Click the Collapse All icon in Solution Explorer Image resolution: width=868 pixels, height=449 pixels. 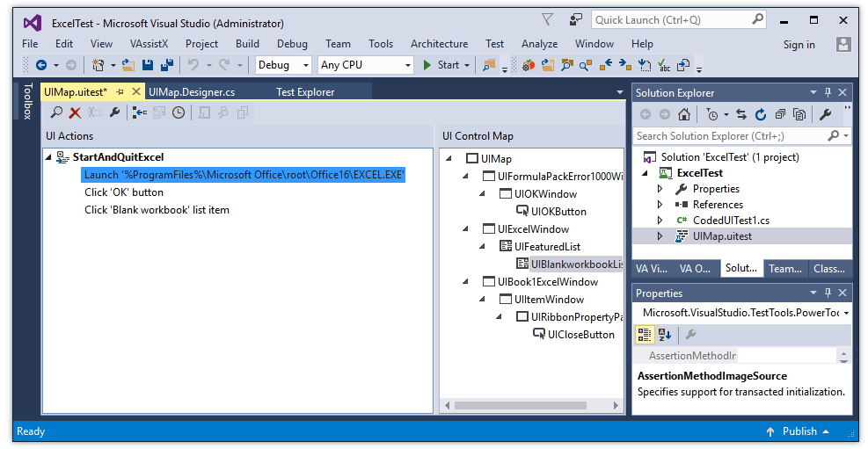pos(779,114)
